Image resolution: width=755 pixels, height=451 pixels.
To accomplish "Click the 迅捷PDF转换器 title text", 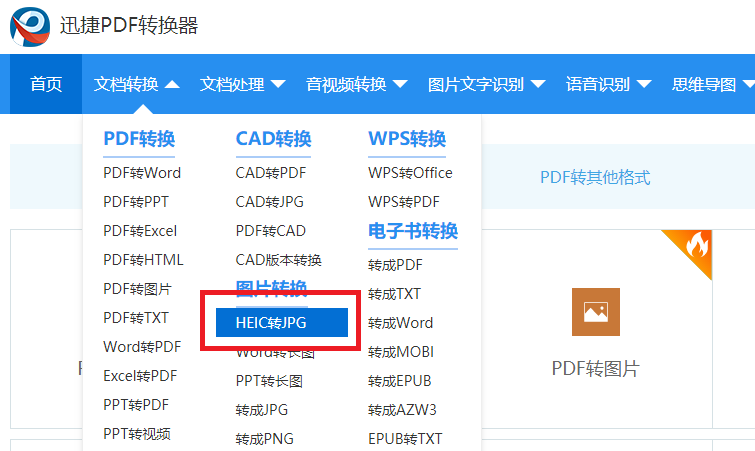I will point(129,26).
